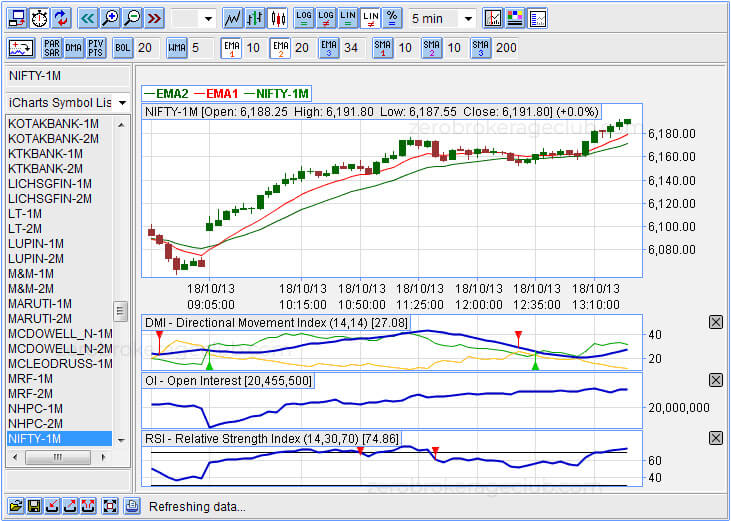The height and width of the screenshot is (521, 731).
Task: Click the drawing tools icon left of PAR SAR
Action: click(21, 48)
